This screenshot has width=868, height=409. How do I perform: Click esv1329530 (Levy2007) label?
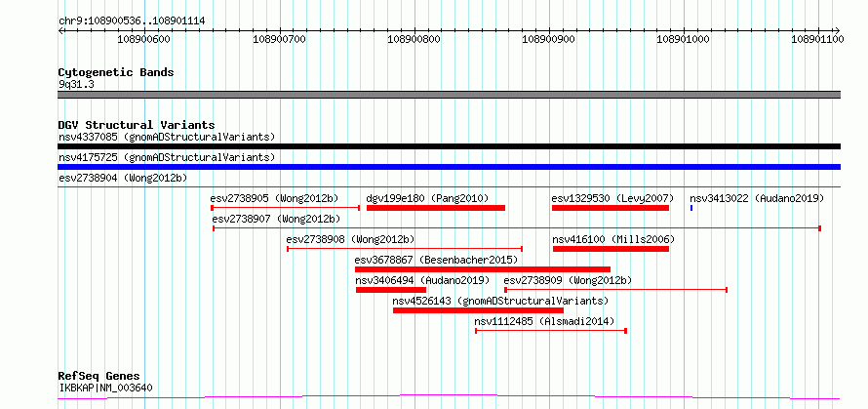[x=612, y=198]
